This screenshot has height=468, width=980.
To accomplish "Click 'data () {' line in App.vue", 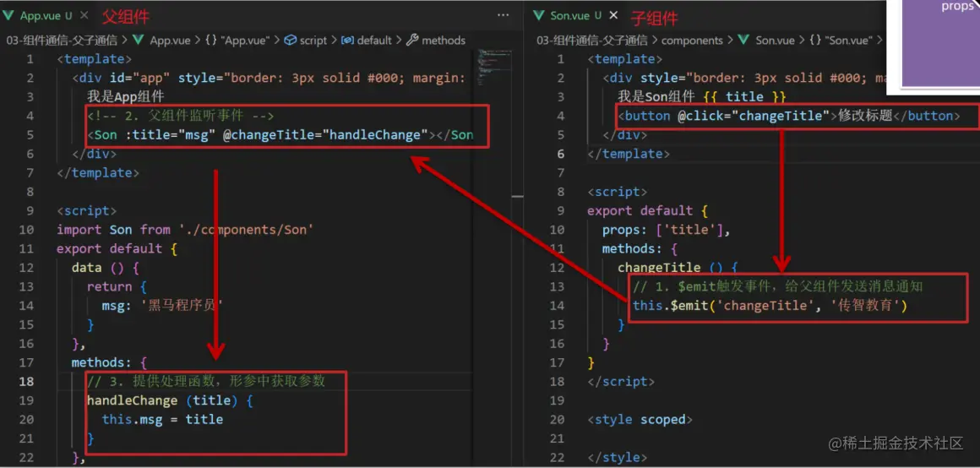I will [x=106, y=268].
